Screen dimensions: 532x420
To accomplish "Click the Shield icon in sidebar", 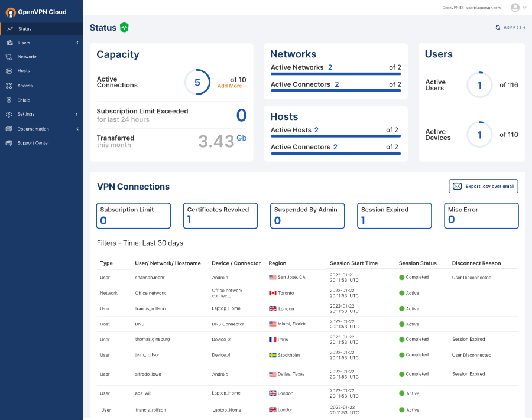I will coord(9,100).
